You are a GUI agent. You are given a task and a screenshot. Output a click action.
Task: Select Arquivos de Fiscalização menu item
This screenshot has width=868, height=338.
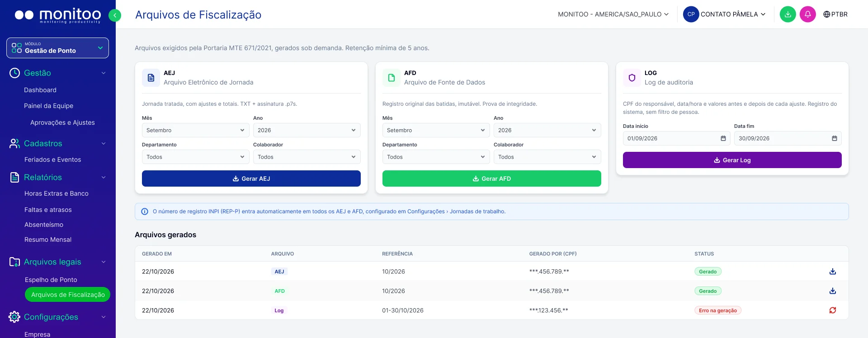(68, 295)
